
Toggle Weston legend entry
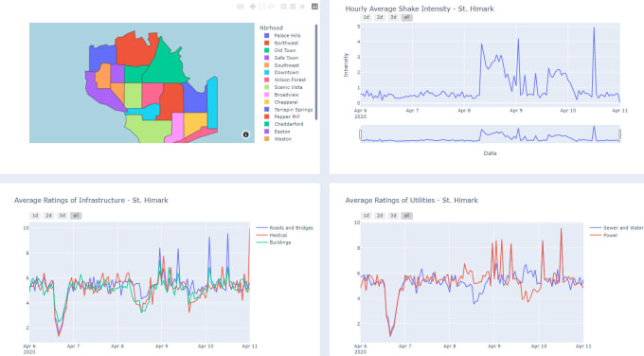pos(278,139)
